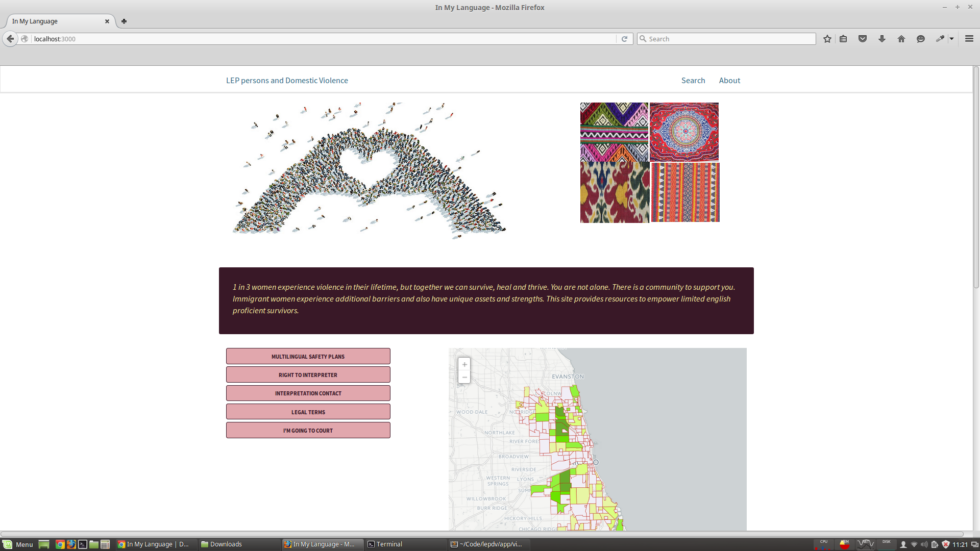Screen dimensions: 980x551
Task: Switch to Terminal in the taskbar
Action: tap(389, 544)
